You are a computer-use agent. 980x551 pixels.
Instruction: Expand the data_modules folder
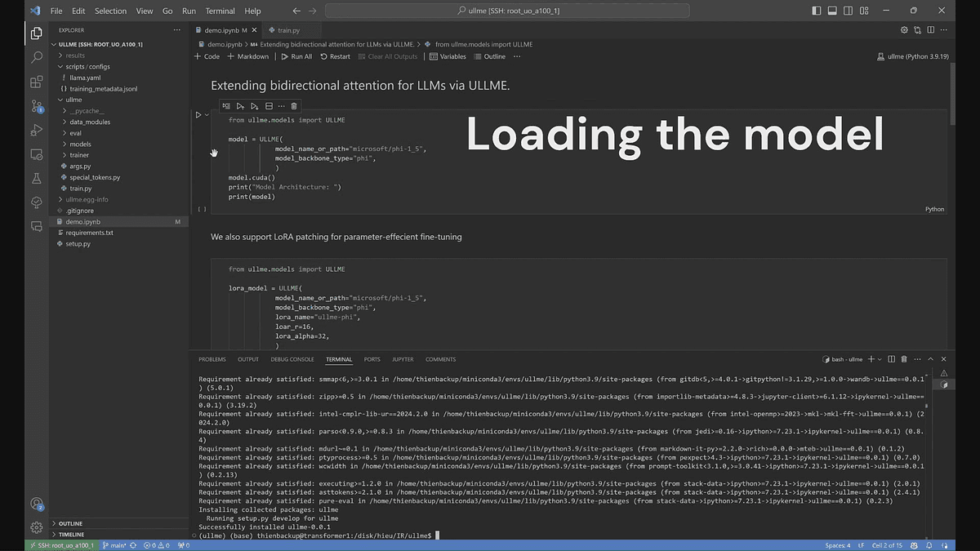pyautogui.click(x=90, y=122)
